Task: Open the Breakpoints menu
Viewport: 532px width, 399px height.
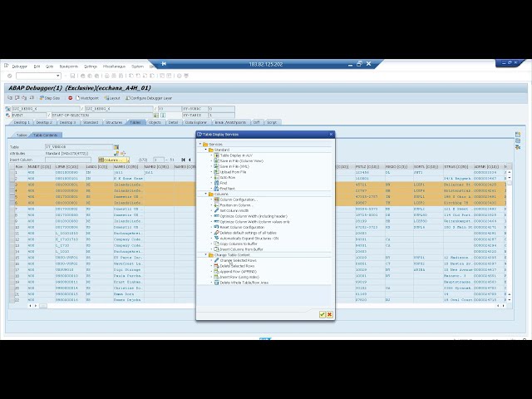Action: 69,66
